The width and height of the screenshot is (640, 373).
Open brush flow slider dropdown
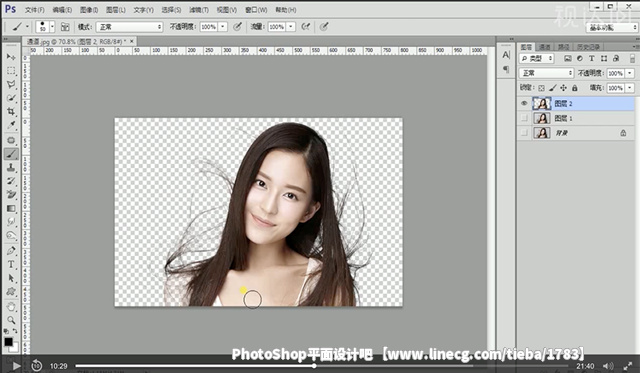(x=291, y=27)
